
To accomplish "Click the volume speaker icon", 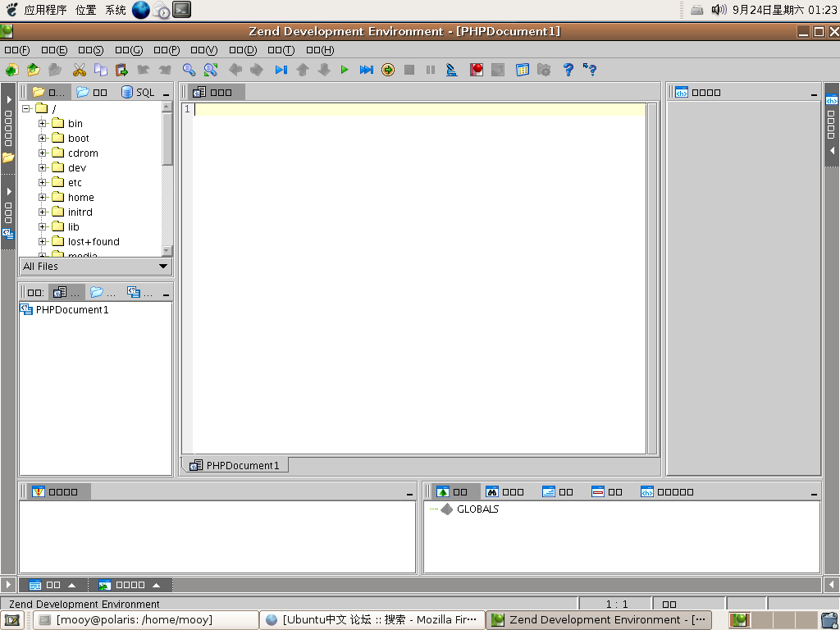I will tap(719, 10).
